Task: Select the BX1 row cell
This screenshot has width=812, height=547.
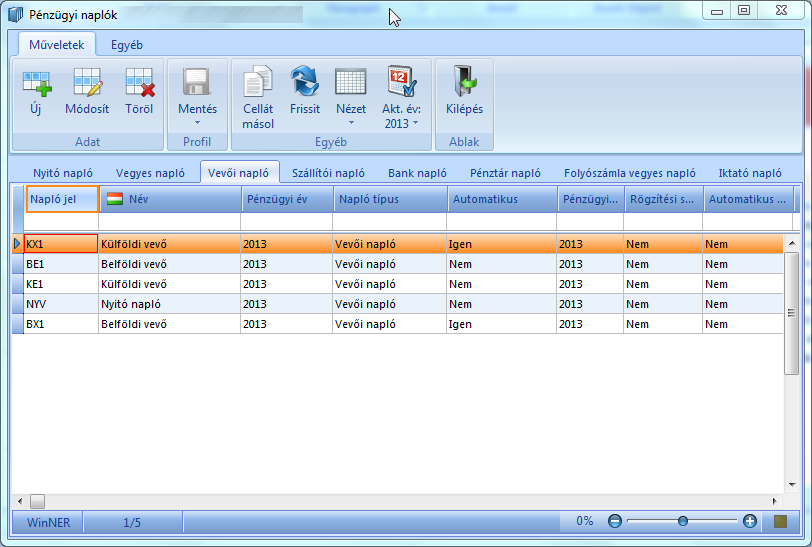Action: 61,324
